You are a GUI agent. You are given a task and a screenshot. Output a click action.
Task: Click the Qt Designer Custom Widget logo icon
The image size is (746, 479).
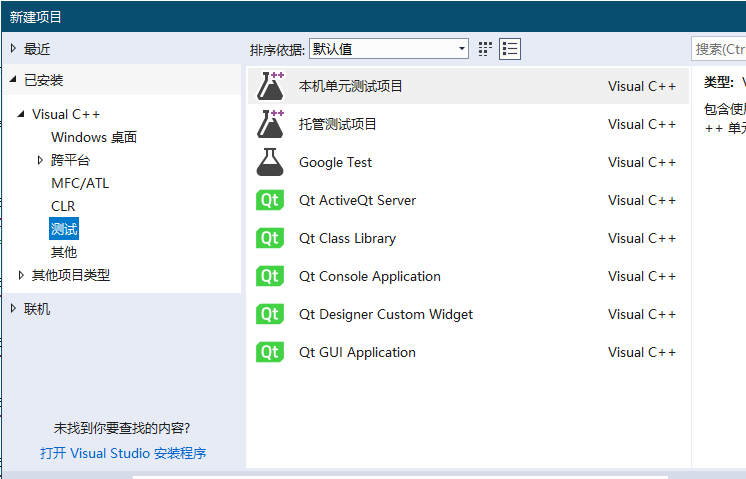(270, 314)
